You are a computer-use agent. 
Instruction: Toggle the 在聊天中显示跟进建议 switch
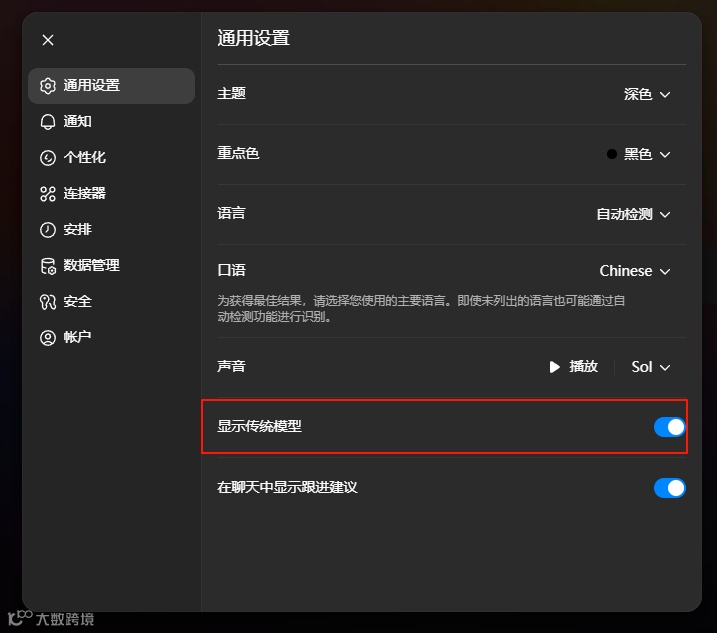669,488
